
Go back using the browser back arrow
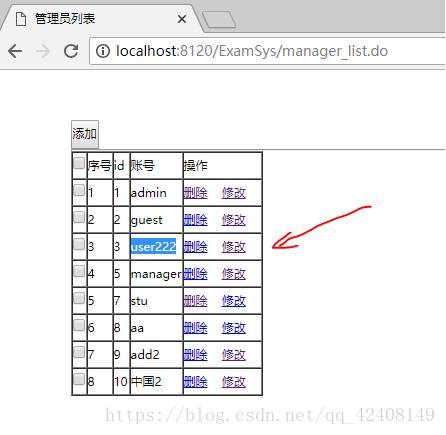click(15, 51)
